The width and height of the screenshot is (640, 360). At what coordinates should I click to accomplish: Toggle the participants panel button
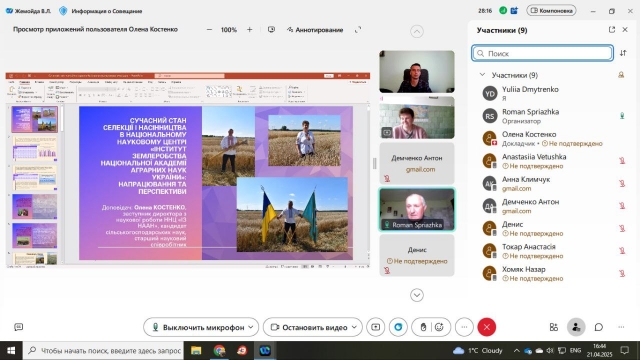pyautogui.click(x=576, y=327)
